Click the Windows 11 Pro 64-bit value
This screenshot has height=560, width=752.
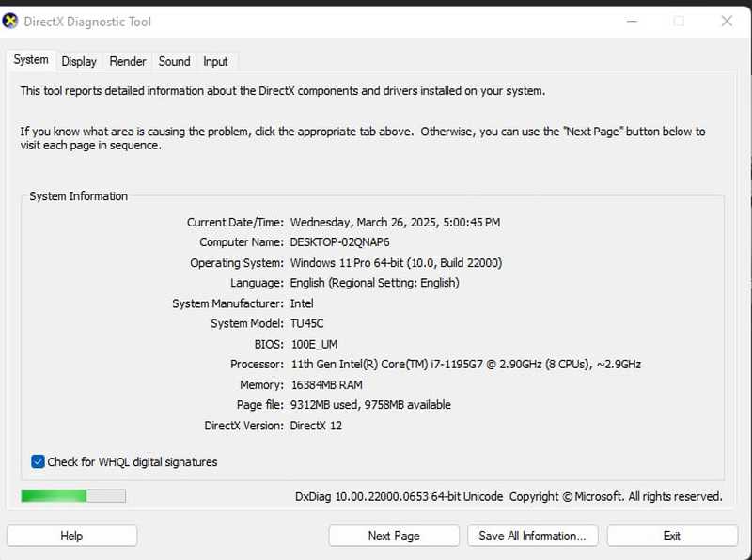pyautogui.click(x=396, y=263)
